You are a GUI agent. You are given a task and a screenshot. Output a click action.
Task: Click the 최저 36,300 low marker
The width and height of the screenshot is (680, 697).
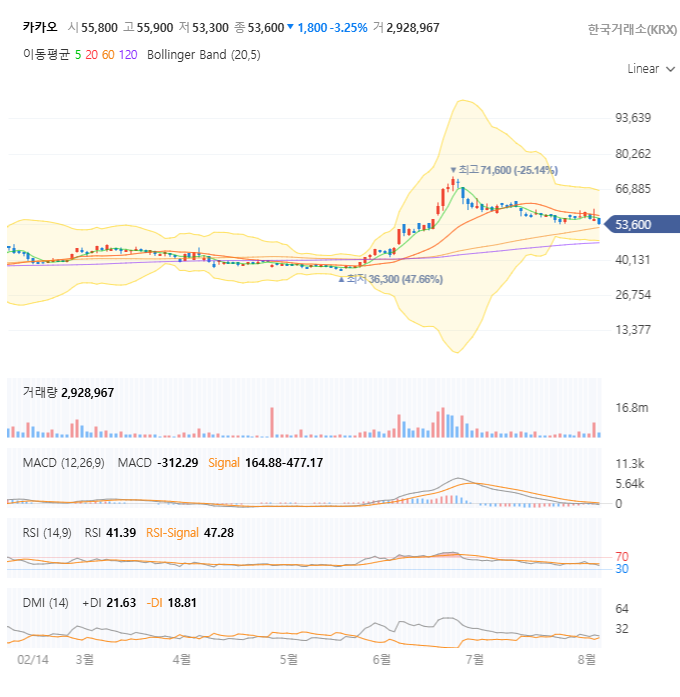(390, 279)
